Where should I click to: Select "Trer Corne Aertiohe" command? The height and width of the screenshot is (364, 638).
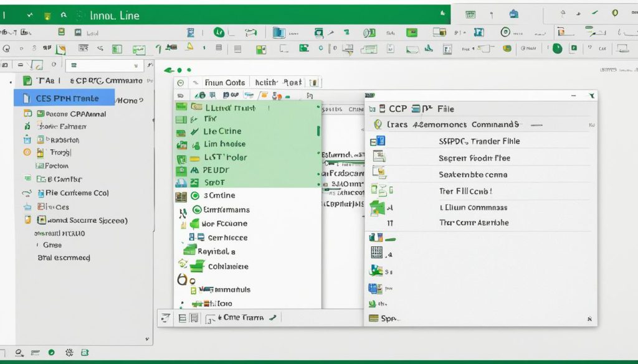pyautogui.click(x=474, y=223)
